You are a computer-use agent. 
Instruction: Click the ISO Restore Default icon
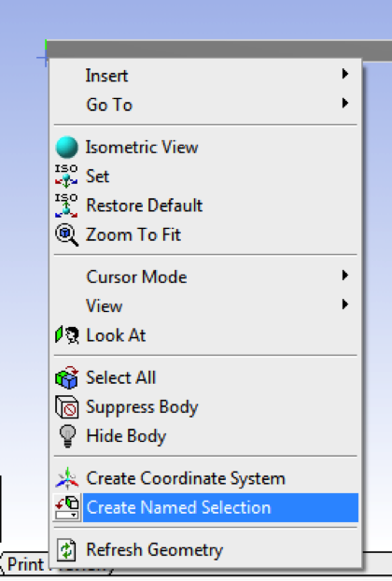pos(66,205)
